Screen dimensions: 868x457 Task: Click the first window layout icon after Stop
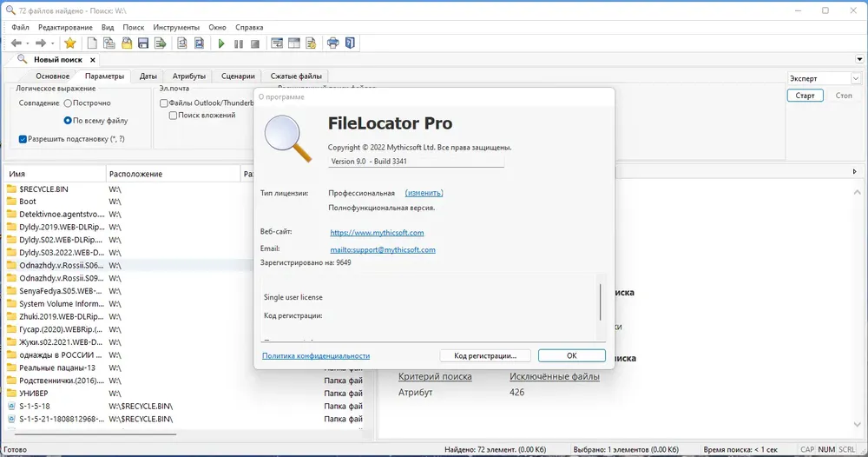pyautogui.click(x=277, y=43)
